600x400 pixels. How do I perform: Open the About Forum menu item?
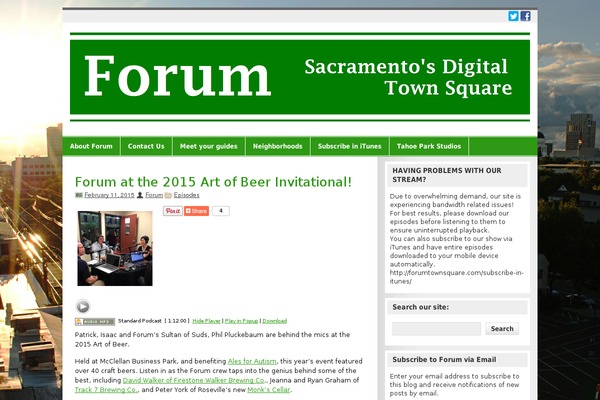pos(91,146)
